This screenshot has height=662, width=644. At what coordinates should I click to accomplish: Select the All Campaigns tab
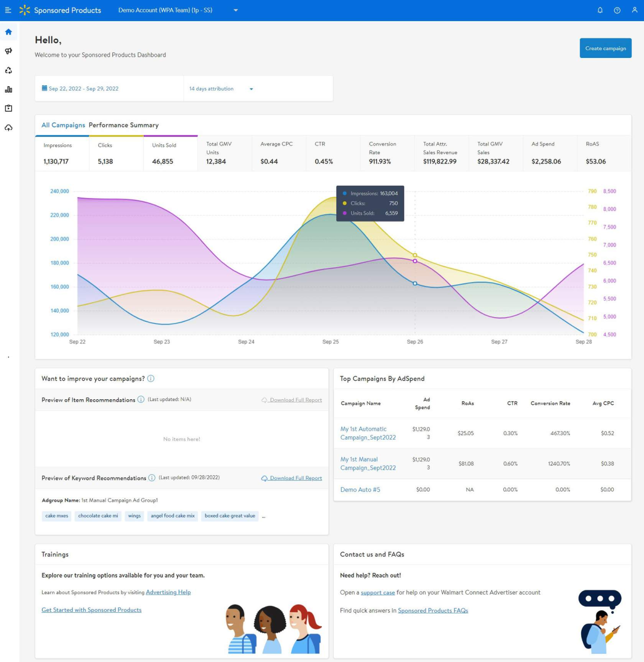click(x=63, y=125)
